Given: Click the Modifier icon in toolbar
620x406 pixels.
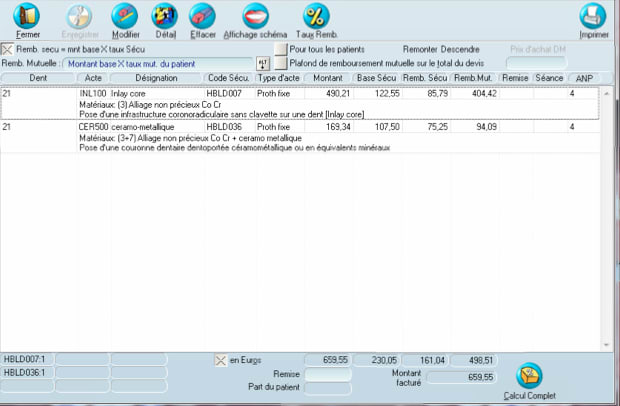Looking at the screenshot, I should (x=125, y=17).
